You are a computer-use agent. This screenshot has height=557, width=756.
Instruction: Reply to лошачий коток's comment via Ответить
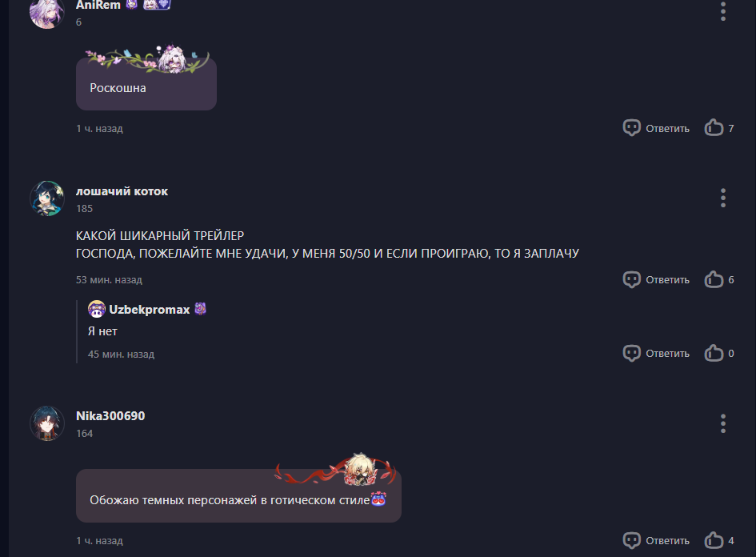tap(667, 280)
